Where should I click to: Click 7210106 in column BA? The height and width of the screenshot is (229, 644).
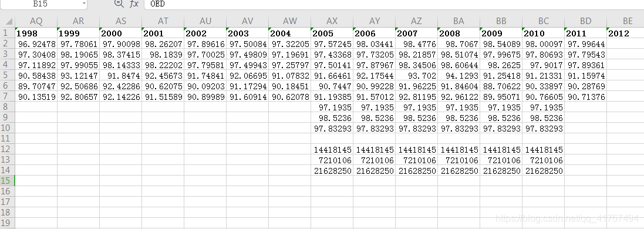tap(459, 160)
